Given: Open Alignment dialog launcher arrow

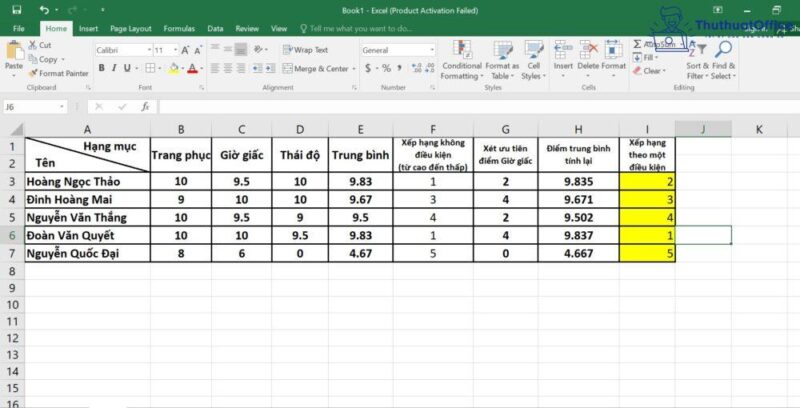Looking at the screenshot, I should pyautogui.click(x=354, y=88).
